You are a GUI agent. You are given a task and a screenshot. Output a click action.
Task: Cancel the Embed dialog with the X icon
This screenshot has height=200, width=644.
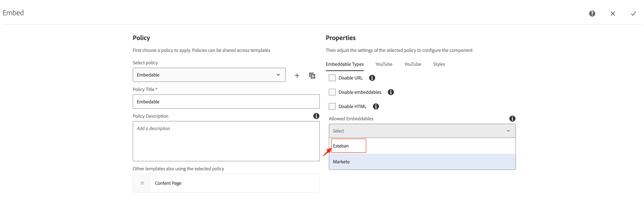[x=613, y=14]
